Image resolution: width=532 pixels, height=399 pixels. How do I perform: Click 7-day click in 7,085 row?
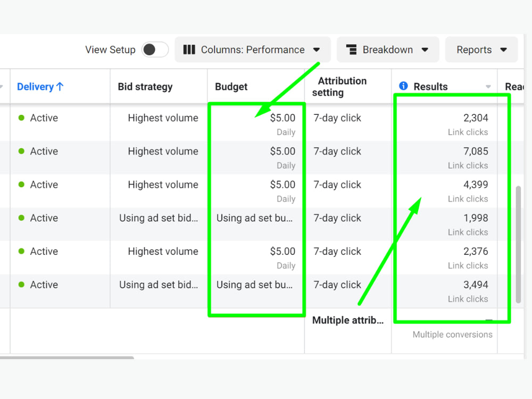click(337, 151)
